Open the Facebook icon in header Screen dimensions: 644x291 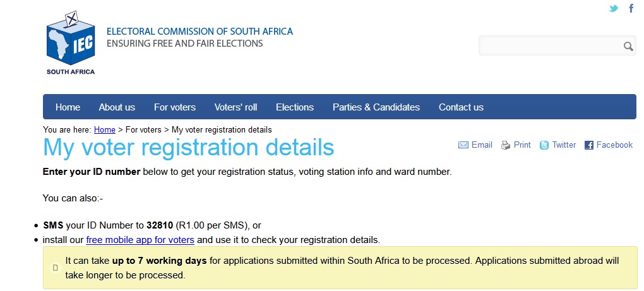[631, 9]
